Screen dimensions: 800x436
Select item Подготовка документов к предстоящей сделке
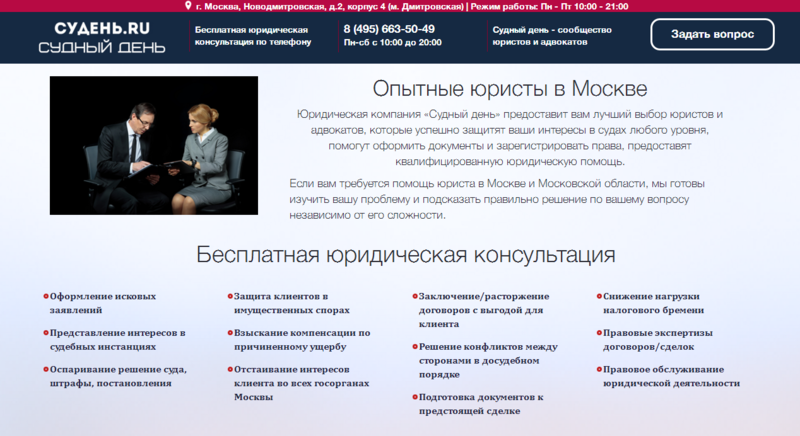coord(481,404)
